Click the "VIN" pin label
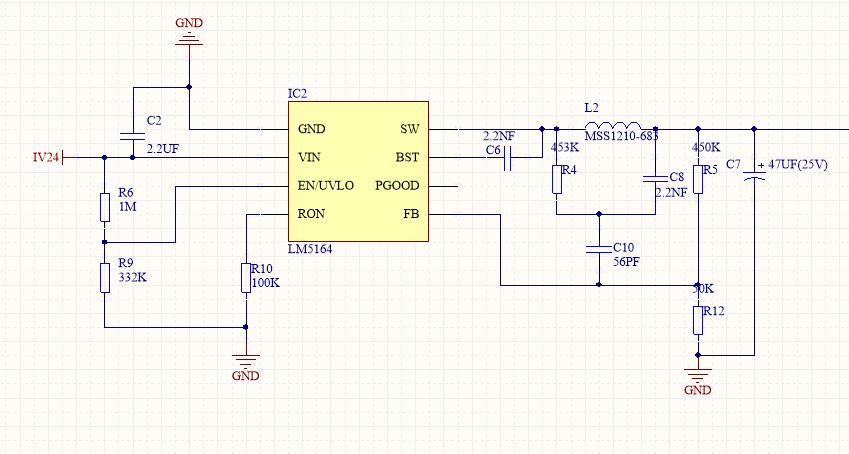This screenshot has height=454, width=849. [309, 157]
